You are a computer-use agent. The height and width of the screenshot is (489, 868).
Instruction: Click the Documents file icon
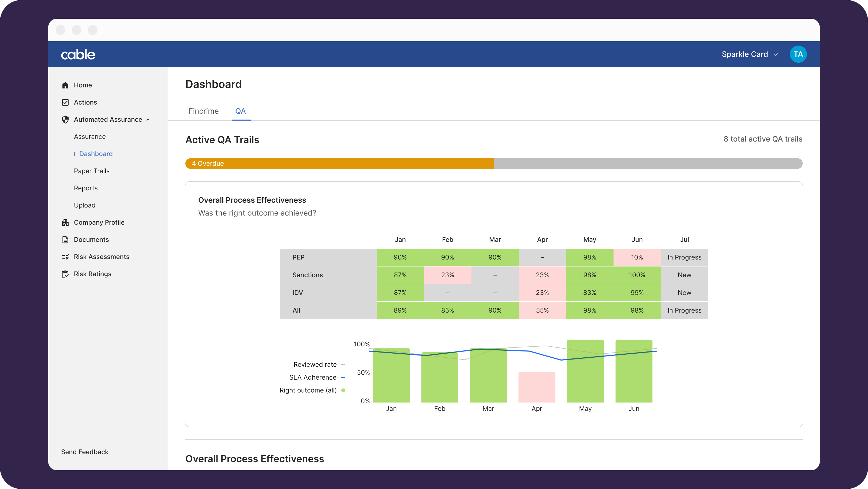[x=65, y=239]
